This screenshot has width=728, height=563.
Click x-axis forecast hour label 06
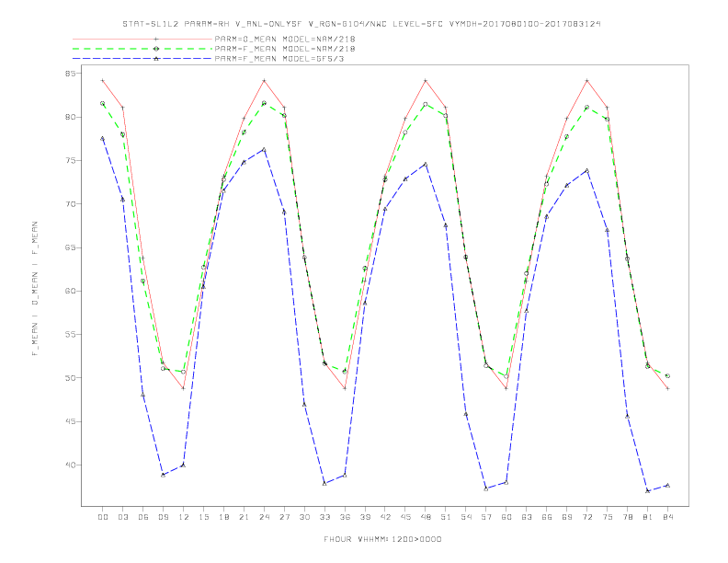click(x=143, y=517)
